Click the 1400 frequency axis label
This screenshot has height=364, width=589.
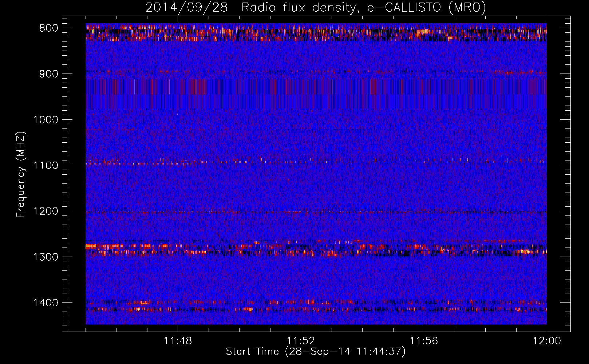46,302
